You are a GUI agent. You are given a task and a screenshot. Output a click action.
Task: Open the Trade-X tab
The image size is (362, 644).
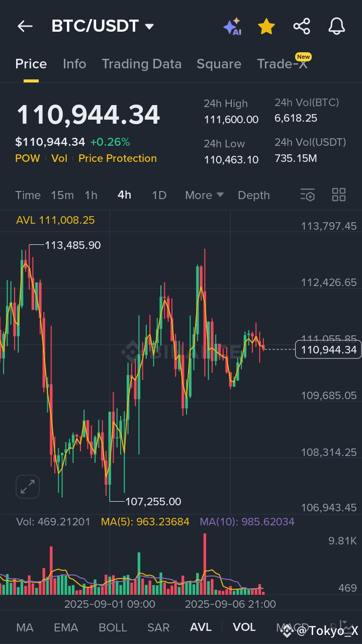282,64
